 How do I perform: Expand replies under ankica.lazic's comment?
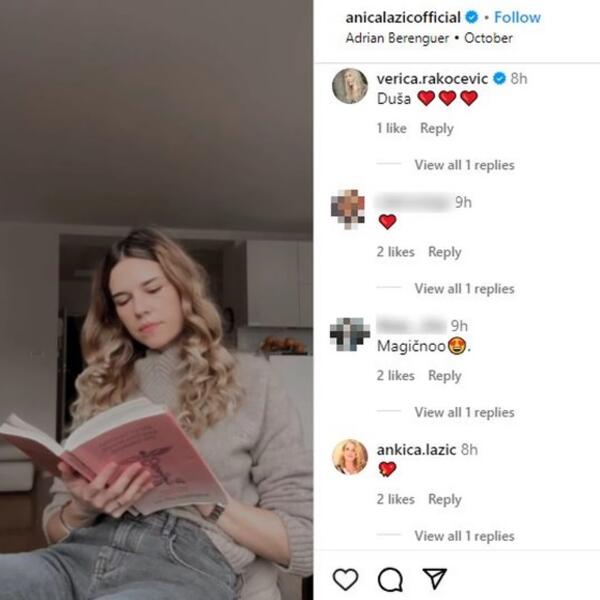click(x=464, y=536)
